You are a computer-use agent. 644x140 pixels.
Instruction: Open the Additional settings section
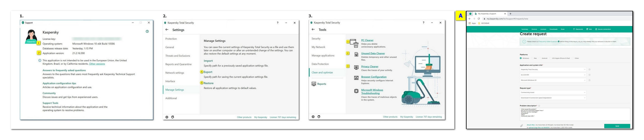pos(171,98)
